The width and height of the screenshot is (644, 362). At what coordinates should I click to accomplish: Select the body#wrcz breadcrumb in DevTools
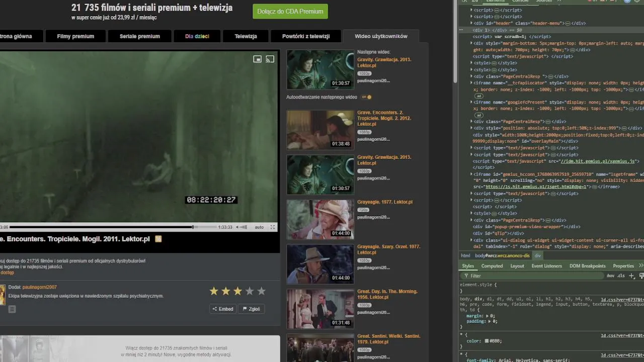coord(502,255)
